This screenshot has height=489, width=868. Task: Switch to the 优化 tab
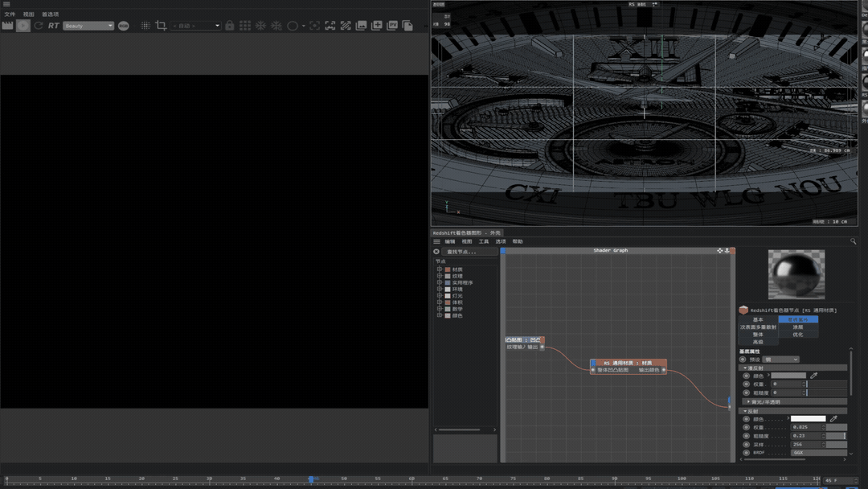[798, 335]
